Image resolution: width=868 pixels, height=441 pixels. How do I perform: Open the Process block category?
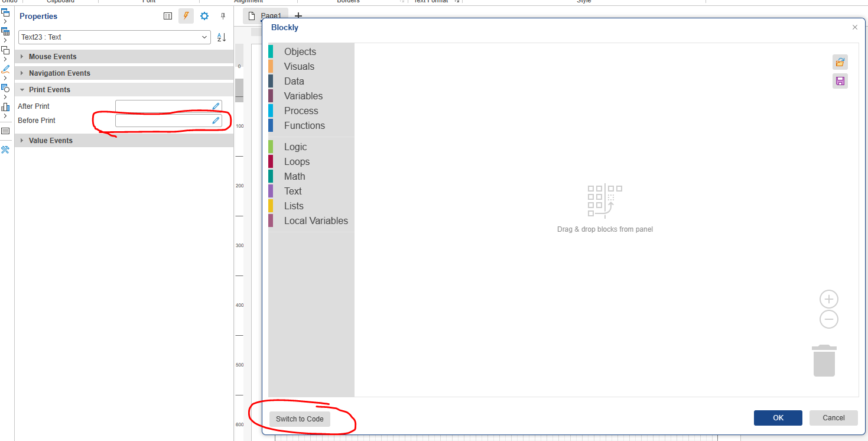[x=311, y=111]
